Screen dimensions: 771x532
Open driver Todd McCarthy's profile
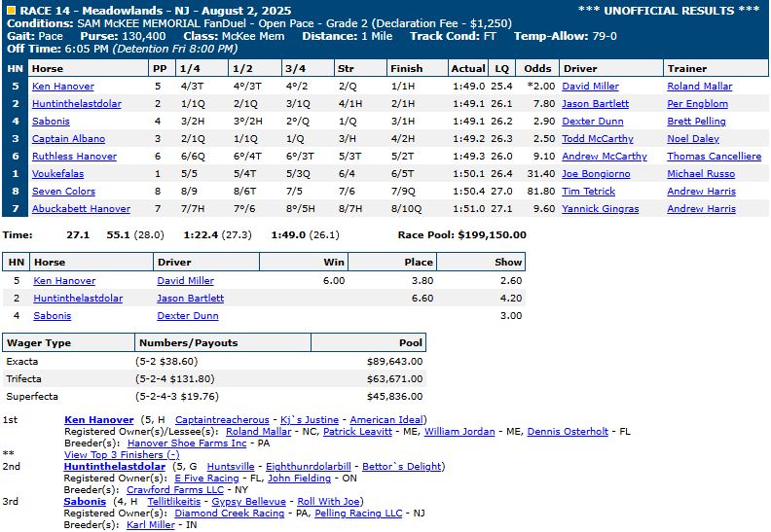pos(598,139)
